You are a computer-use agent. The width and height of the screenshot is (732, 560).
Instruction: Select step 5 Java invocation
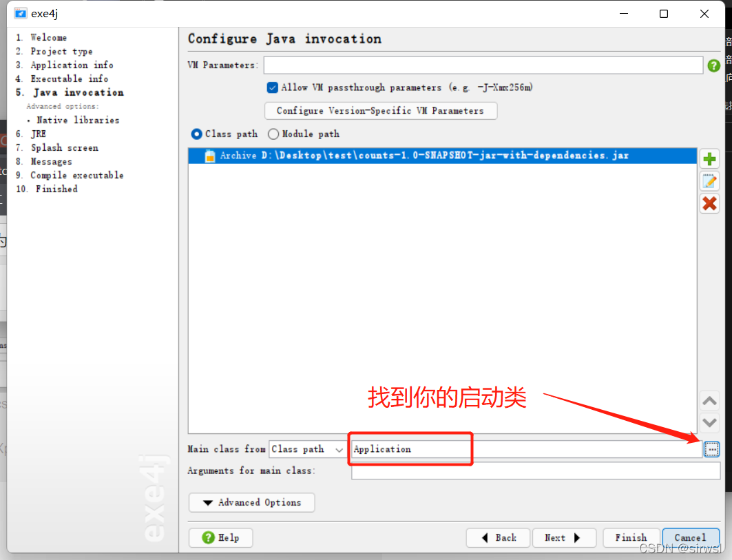(70, 92)
